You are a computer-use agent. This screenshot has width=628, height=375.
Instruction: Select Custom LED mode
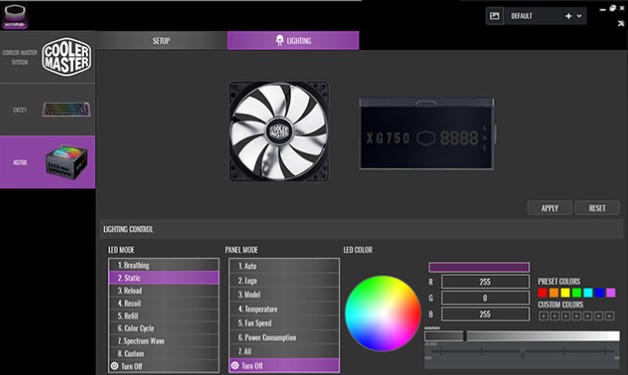click(x=164, y=354)
